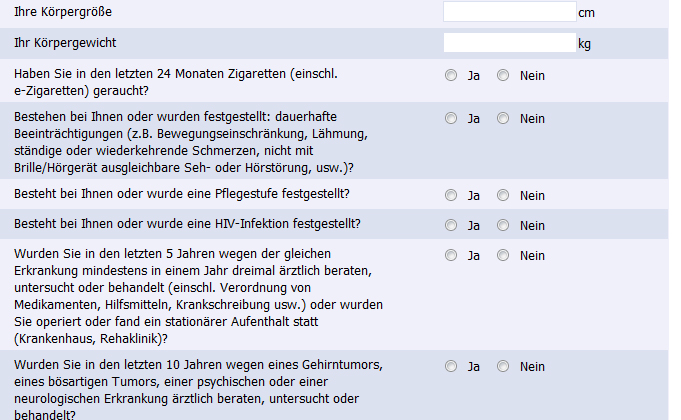The height and width of the screenshot is (420, 681).
Task: Select Nein for the HIV-Infektion question
Action: coord(503,224)
